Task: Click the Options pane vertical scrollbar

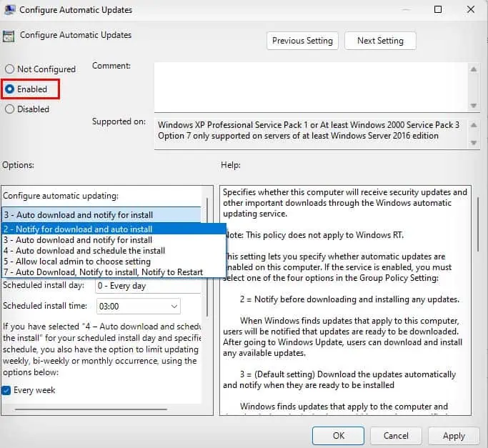Action: pyautogui.click(x=207, y=257)
